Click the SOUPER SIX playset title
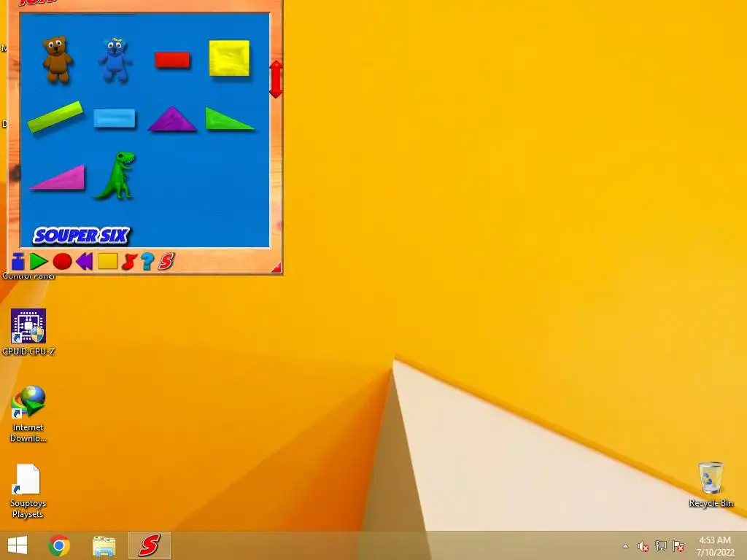This screenshot has width=747, height=560. click(x=82, y=236)
